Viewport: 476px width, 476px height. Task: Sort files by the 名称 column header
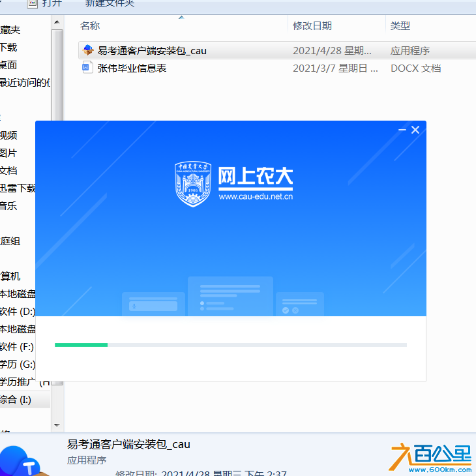[x=90, y=26]
